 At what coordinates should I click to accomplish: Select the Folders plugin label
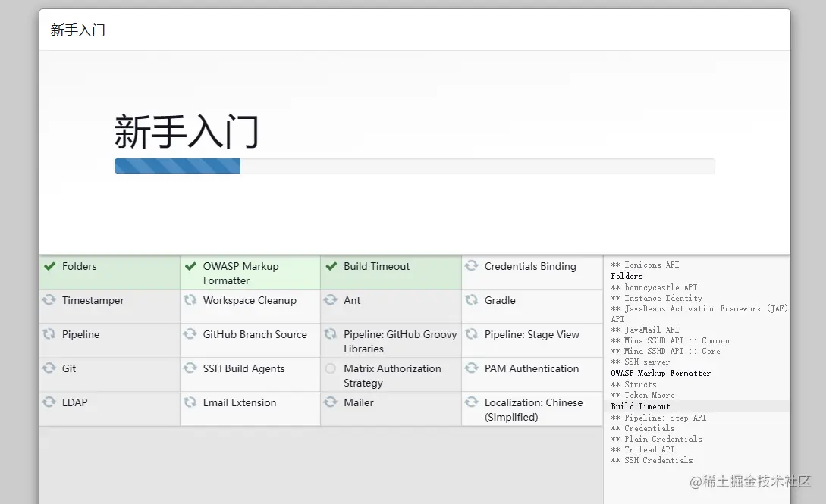coord(80,266)
